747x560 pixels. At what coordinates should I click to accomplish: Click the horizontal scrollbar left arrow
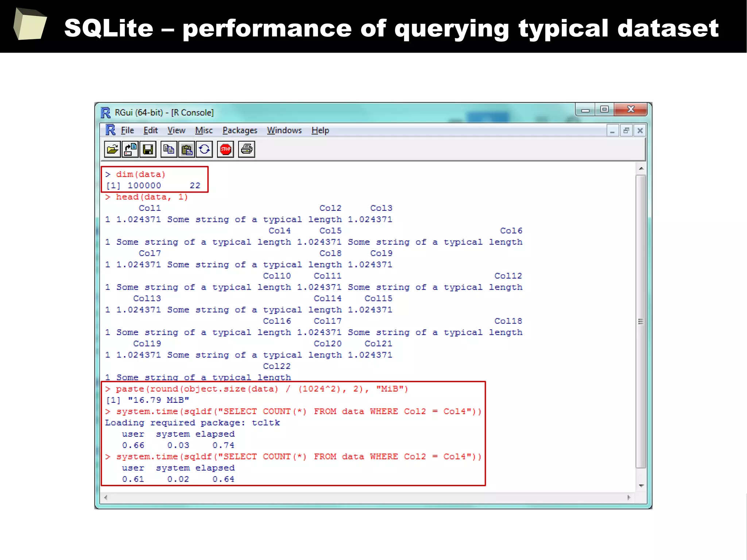(106, 497)
